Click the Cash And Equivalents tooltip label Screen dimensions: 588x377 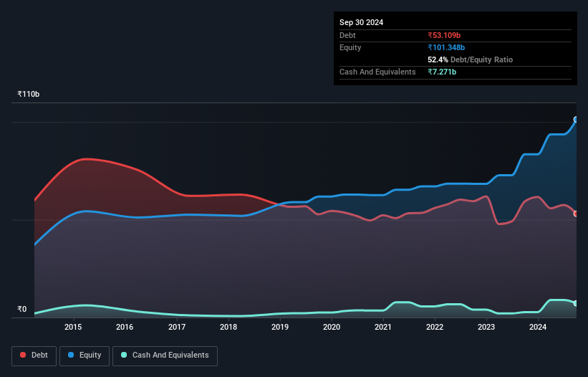click(x=377, y=72)
